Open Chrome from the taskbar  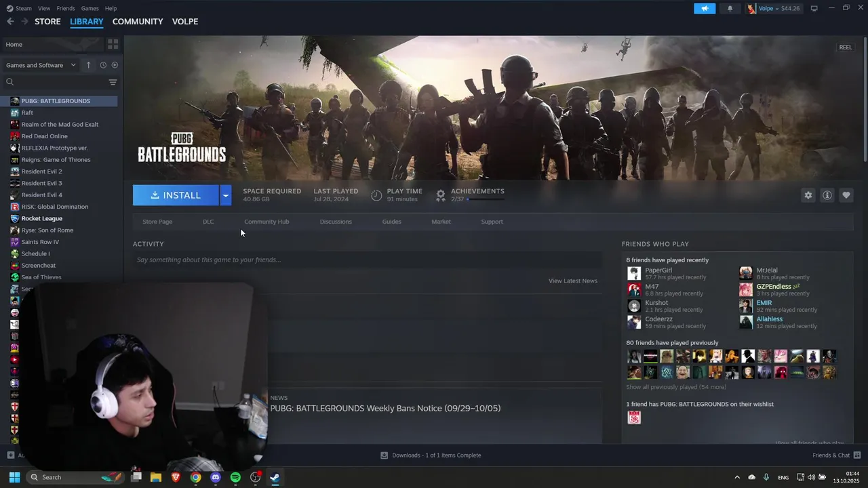coord(196,477)
